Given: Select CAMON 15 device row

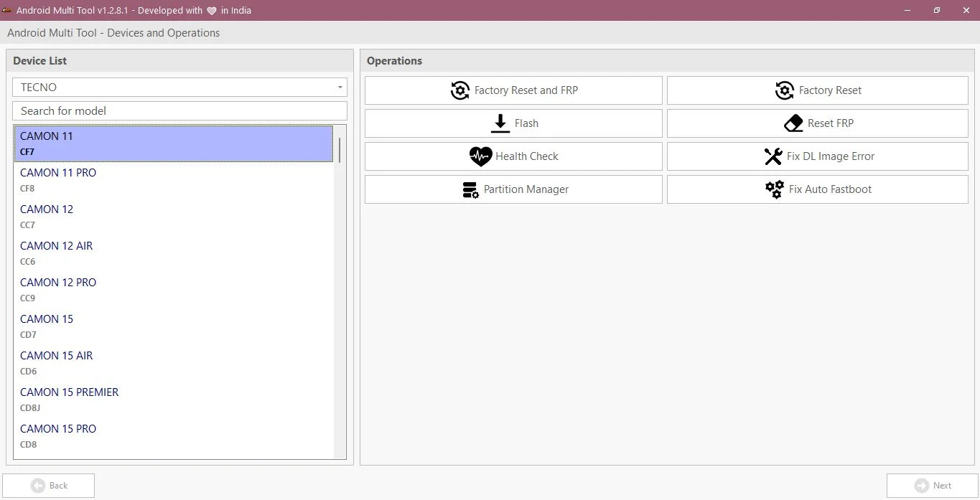Looking at the screenshot, I should pyautogui.click(x=174, y=326).
